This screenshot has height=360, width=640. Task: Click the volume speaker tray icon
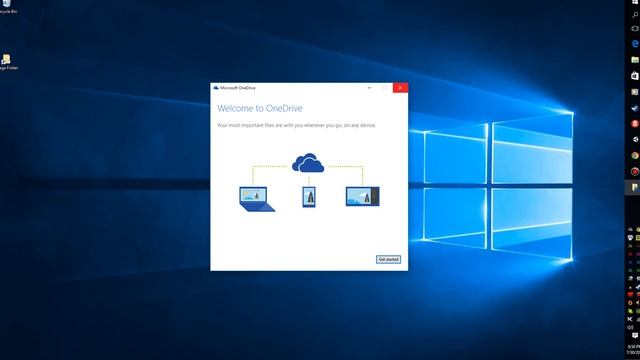click(x=631, y=327)
